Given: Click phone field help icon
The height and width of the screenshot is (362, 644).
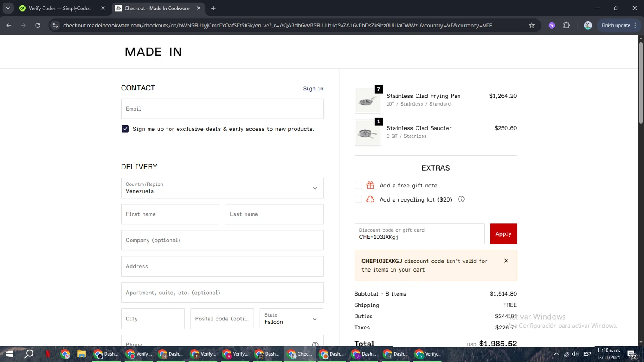Looking at the screenshot, I should (315, 344).
